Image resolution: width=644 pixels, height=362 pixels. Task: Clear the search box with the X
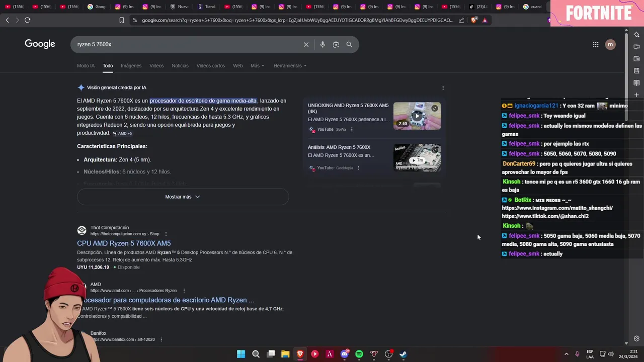click(306, 44)
